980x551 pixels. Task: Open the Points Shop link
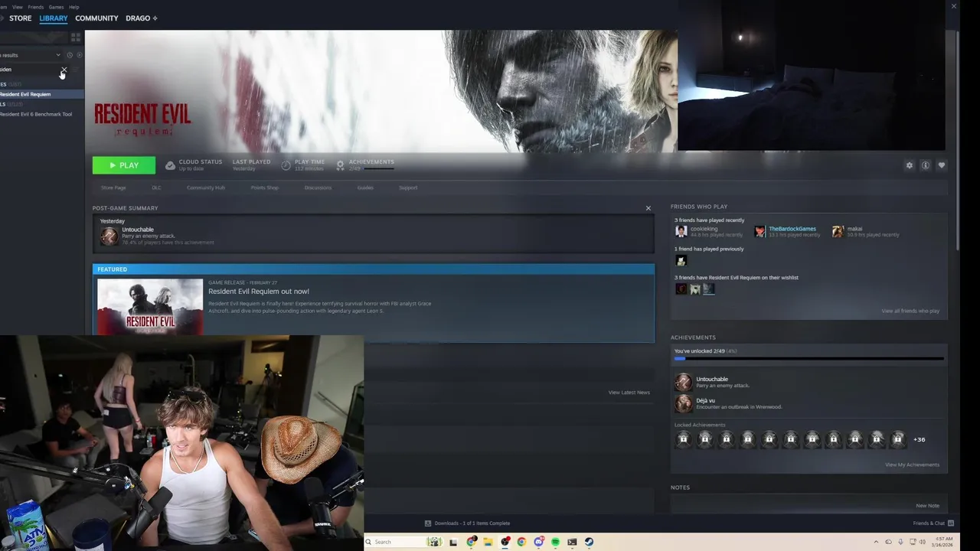click(265, 187)
